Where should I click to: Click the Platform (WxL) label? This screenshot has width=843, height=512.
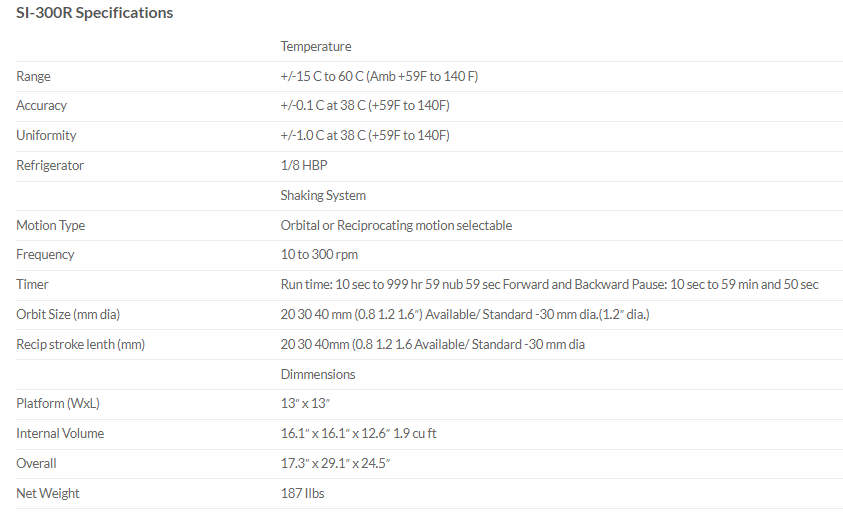point(58,404)
